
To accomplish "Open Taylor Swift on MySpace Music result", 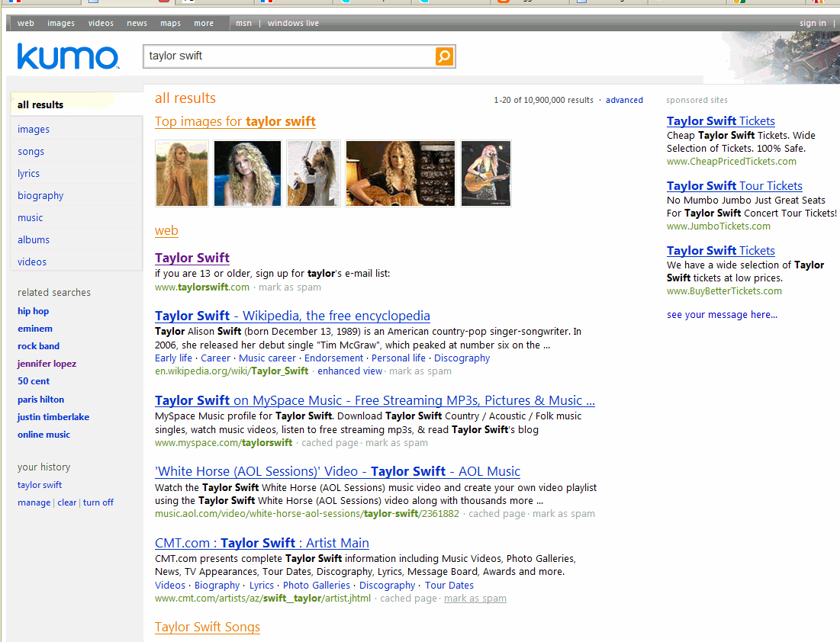I will tap(375, 400).
